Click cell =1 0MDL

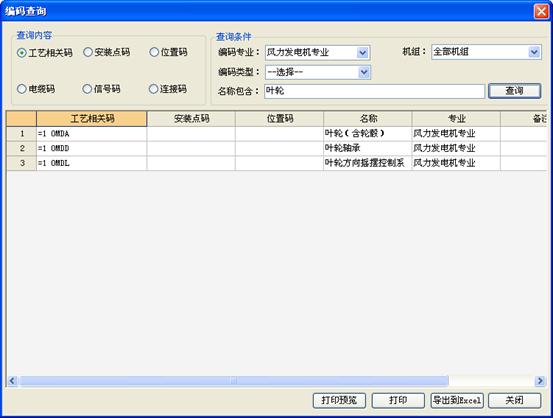tap(92, 163)
